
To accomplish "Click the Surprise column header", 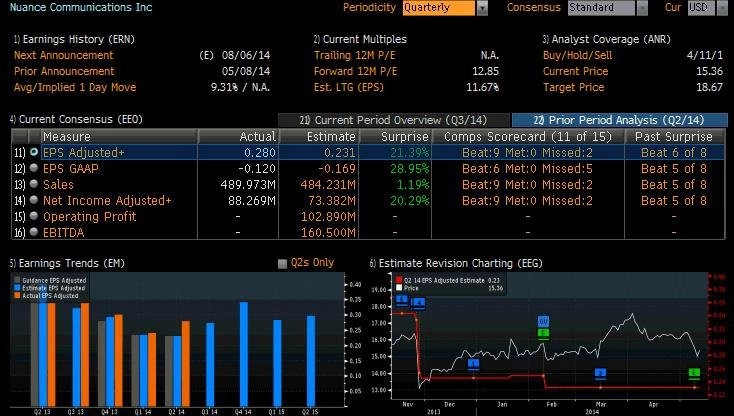I will (x=396, y=137).
